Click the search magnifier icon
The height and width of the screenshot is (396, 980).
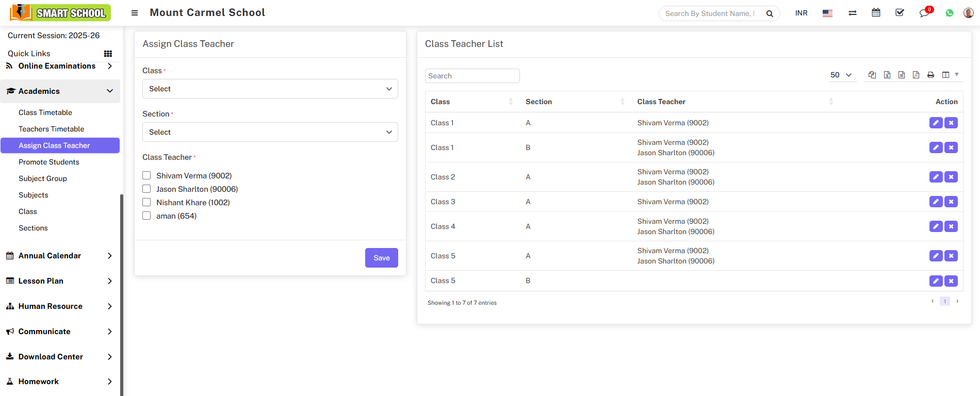(770, 13)
